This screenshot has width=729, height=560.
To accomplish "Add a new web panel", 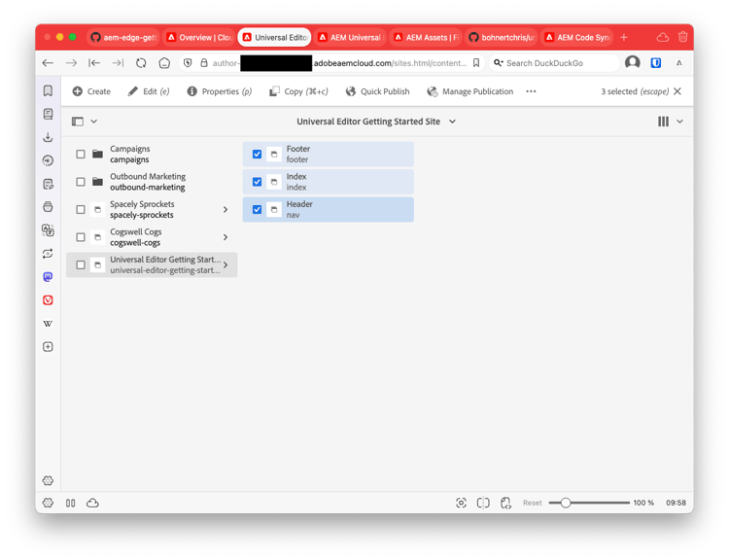I will click(x=48, y=346).
